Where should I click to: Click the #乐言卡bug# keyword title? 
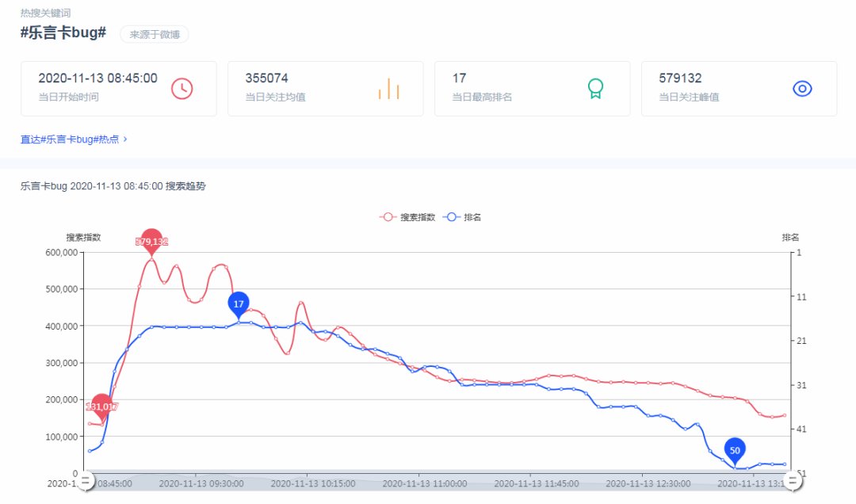click(63, 32)
